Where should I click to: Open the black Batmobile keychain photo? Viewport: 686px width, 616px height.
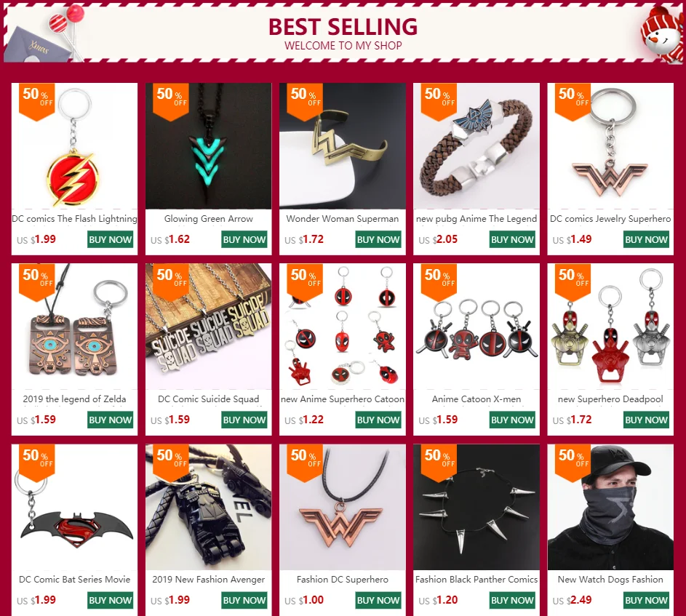(209, 507)
